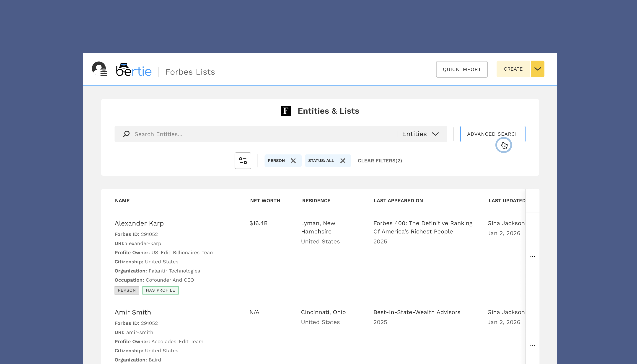This screenshot has height=364, width=637.
Task: Expand the CREATE dropdown arrow
Action: tap(537, 69)
